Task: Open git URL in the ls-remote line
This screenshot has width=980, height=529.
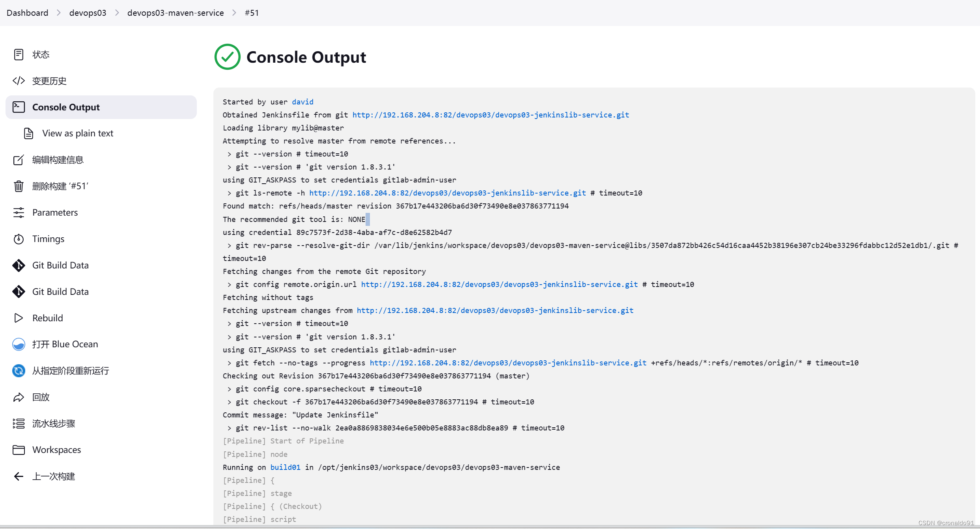Action: point(448,193)
